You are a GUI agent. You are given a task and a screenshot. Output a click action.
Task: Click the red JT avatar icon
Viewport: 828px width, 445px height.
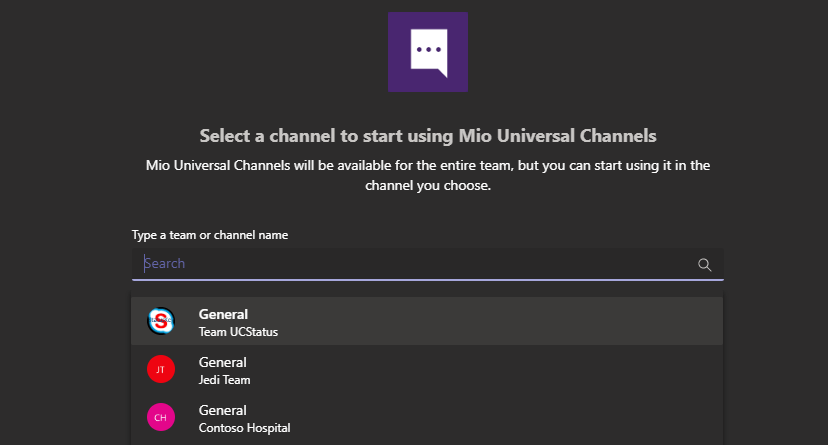pos(161,369)
